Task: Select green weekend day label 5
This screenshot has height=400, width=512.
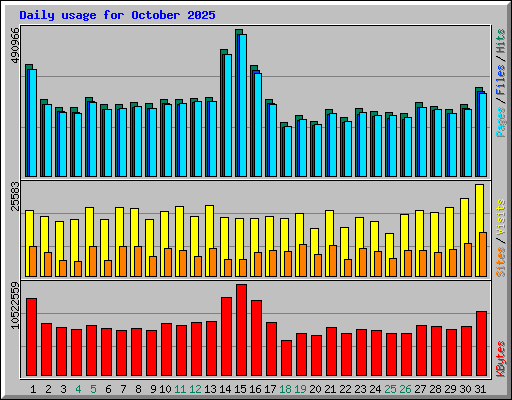Action: pos(93,389)
